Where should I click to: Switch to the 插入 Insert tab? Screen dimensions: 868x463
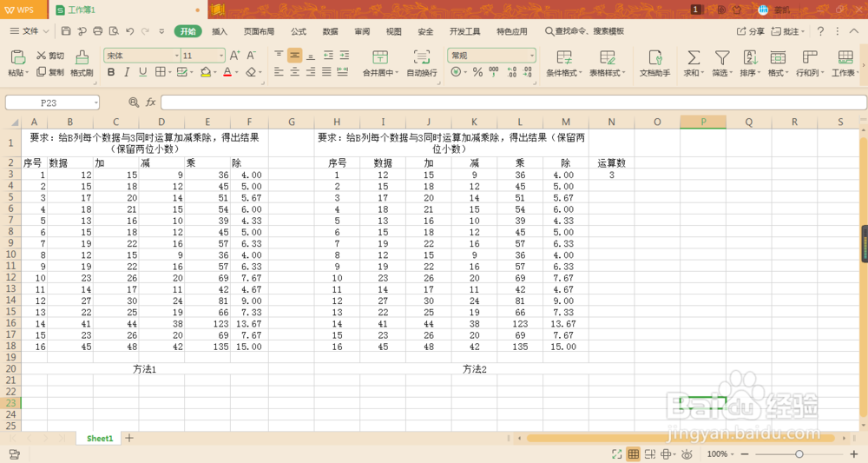[220, 31]
